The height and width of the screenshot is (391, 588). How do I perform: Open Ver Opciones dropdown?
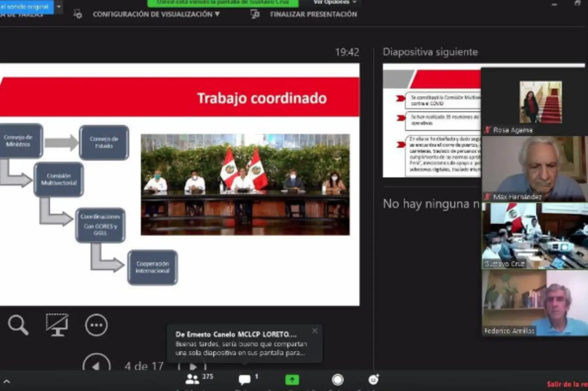tap(335, 2)
